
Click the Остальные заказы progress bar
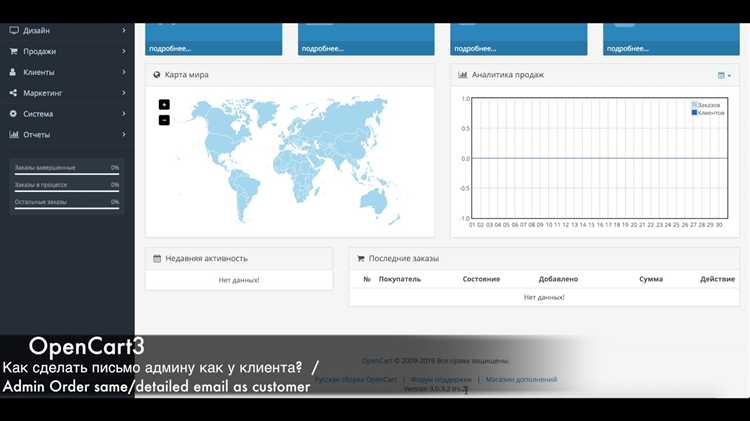pyautogui.click(x=66, y=208)
